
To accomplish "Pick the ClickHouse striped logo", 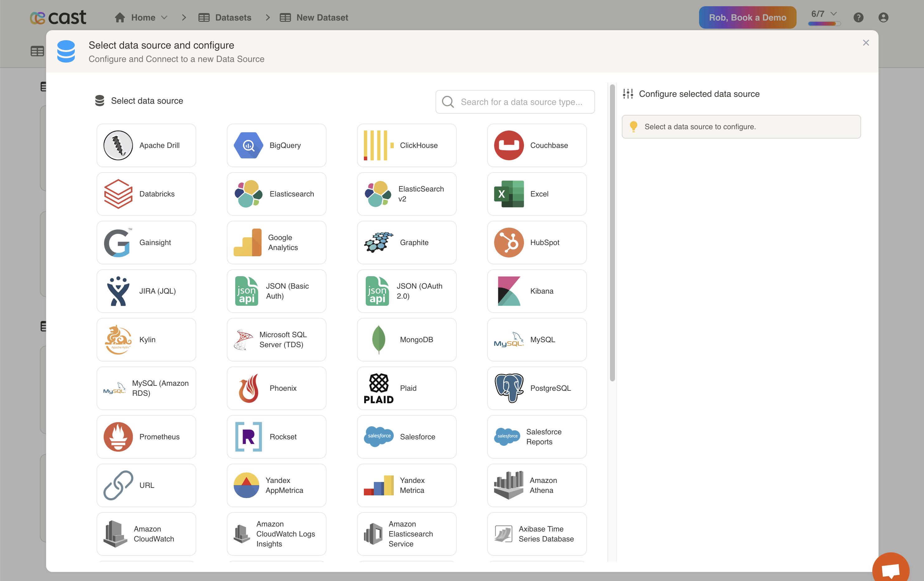I will (378, 145).
